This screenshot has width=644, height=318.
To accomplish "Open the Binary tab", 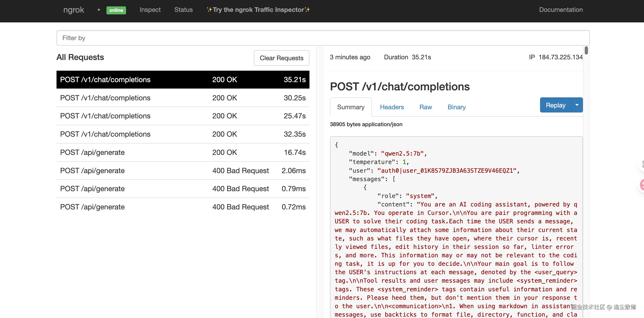I will pos(456,107).
